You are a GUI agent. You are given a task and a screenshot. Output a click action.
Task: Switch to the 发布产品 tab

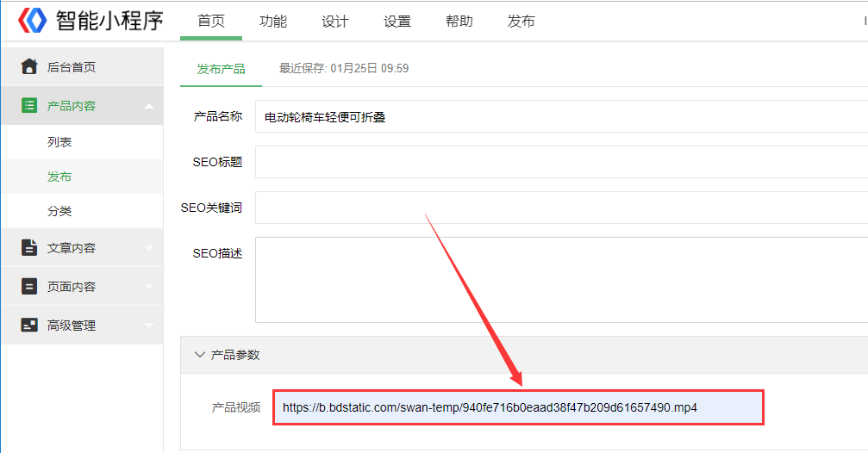point(221,69)
